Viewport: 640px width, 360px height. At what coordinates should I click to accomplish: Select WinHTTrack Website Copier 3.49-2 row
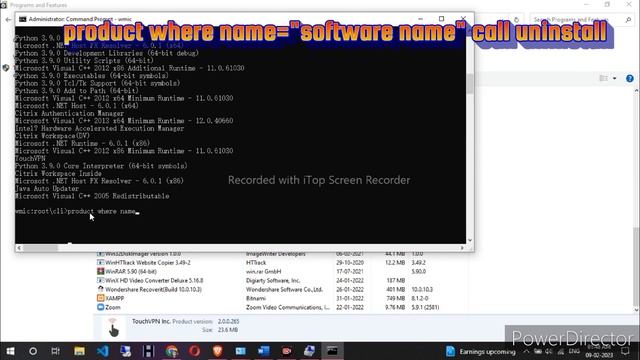282,262
